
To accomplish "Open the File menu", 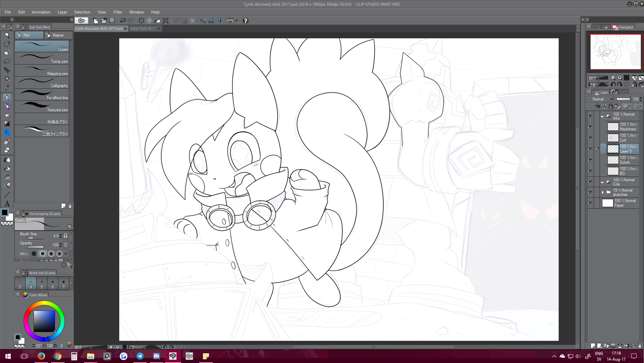I will (x=8, y=12).
